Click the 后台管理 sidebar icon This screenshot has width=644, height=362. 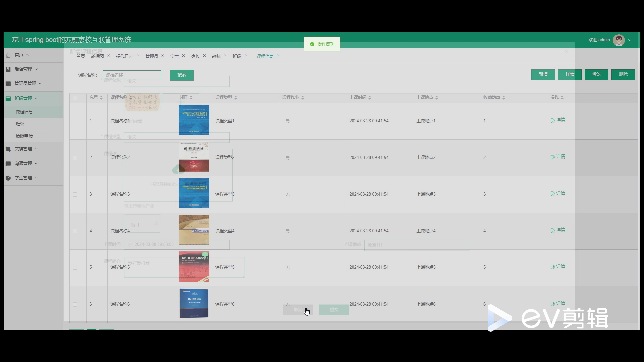tap(8, 69)
